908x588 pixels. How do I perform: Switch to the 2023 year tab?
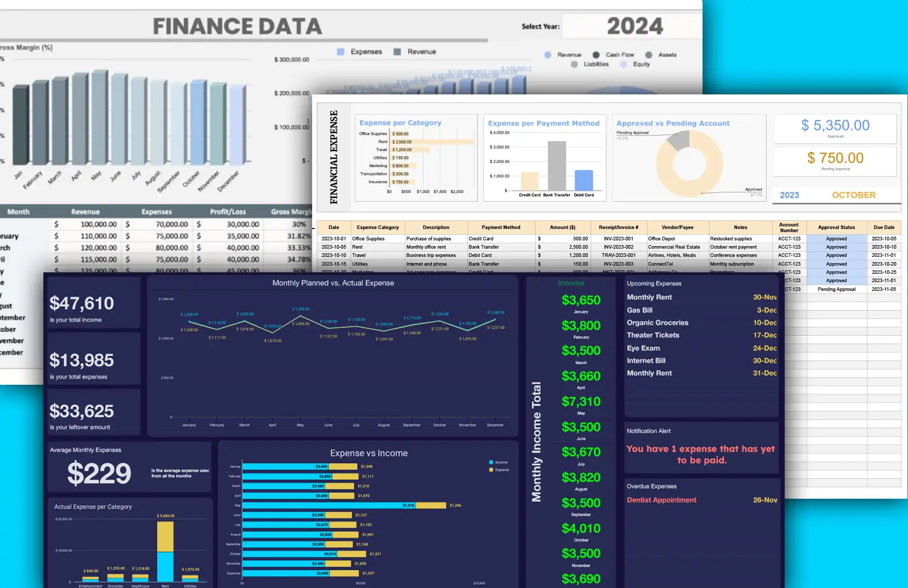tap(790, 195)
